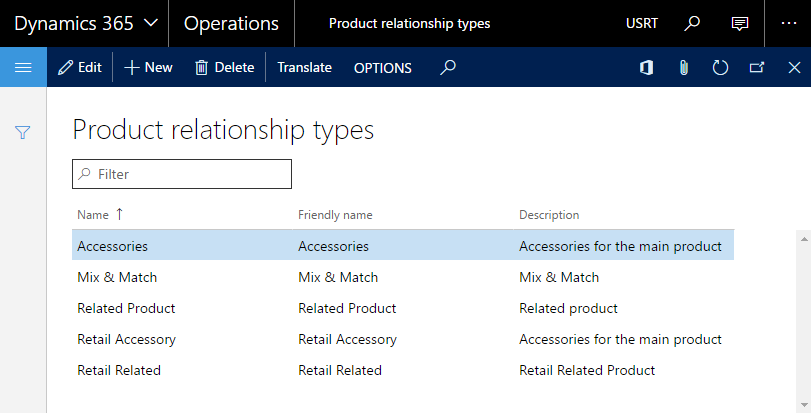Sort by the Name column header
811x413 pixels.
tap(93, 215)
